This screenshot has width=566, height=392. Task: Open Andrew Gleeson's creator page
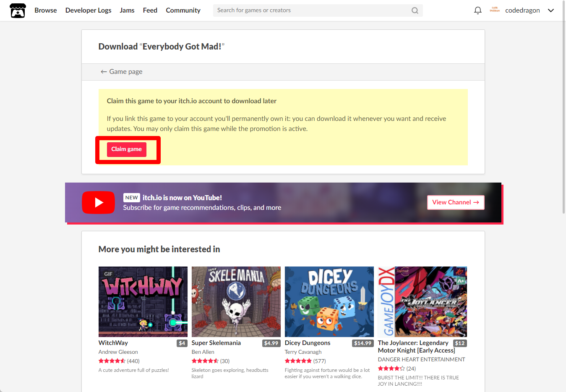tap(118, 352)
